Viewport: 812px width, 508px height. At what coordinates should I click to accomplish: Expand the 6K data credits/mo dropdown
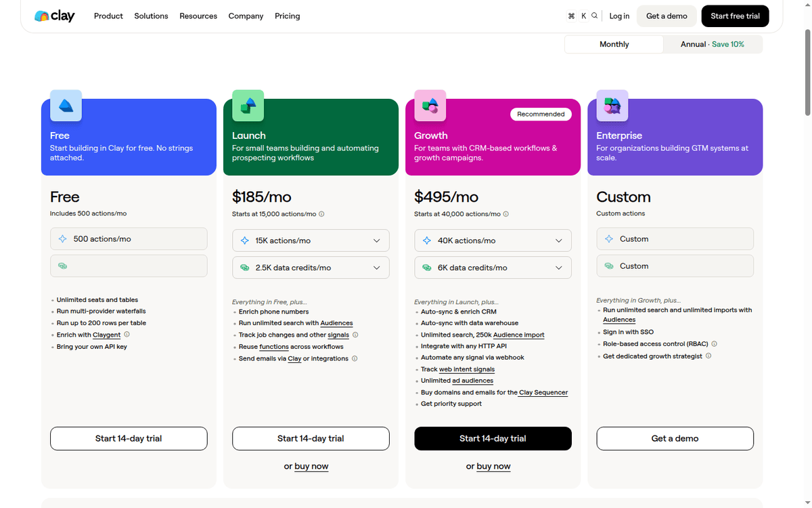493,268
